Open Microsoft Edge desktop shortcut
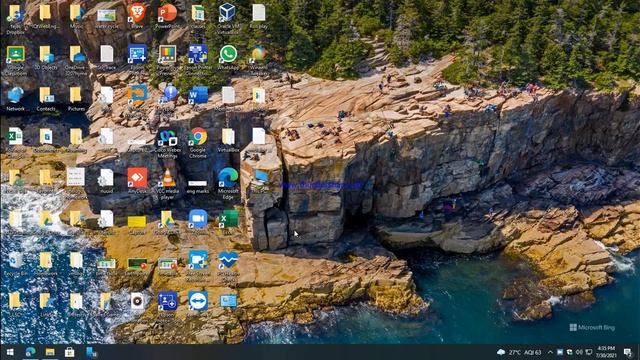 (x=228, y=184)
